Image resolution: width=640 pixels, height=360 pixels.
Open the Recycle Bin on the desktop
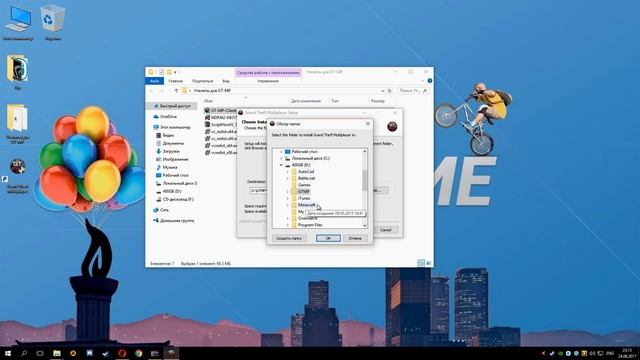point(53,24)
